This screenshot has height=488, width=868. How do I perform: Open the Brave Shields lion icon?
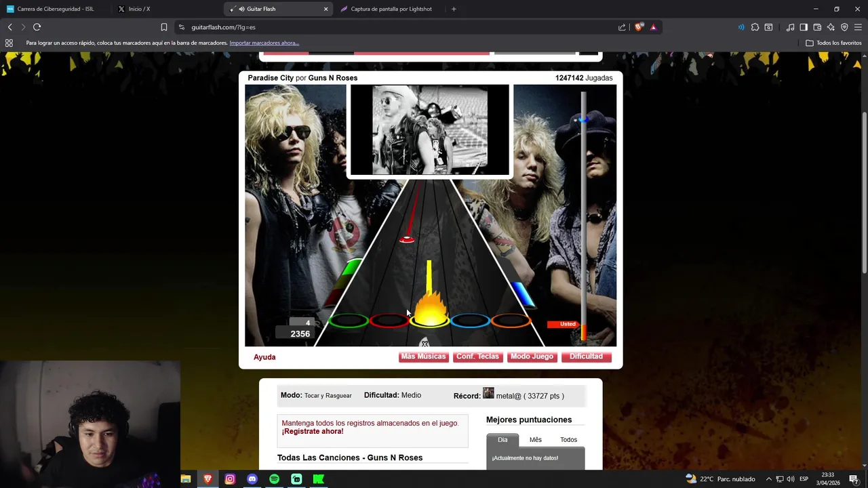click(x=639, y=27)
